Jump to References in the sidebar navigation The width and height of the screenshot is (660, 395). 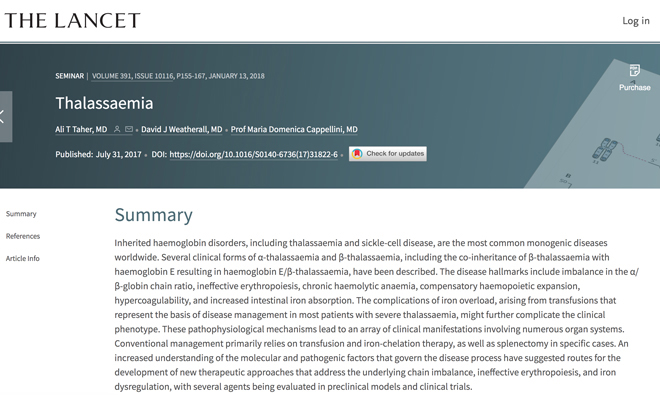23,236
